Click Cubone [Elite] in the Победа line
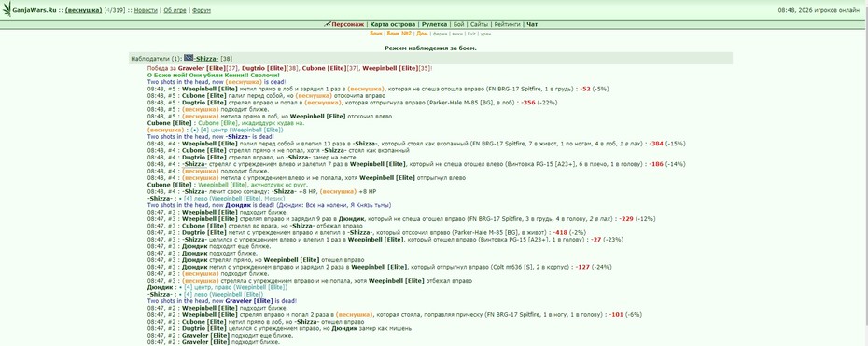 click(x=325, y=68)
